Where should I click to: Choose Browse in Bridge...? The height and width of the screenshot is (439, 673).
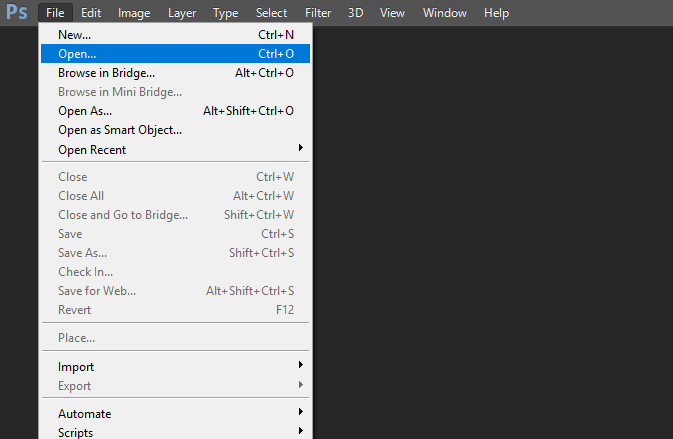(x=176, y=73)
